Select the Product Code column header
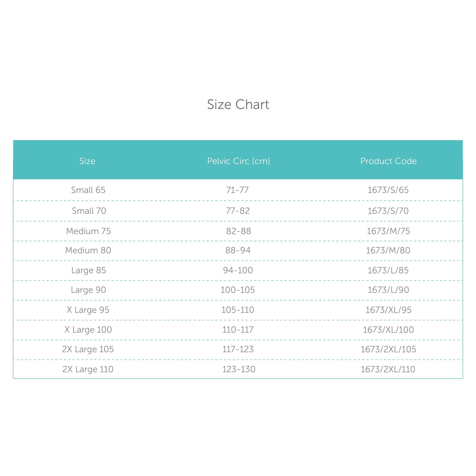This screenshot has height=476, width=476. pyautogui.click(x=388, y=161)
